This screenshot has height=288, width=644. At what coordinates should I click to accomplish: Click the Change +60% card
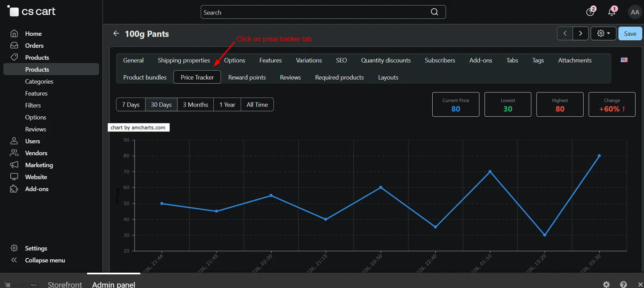[612, 105]
